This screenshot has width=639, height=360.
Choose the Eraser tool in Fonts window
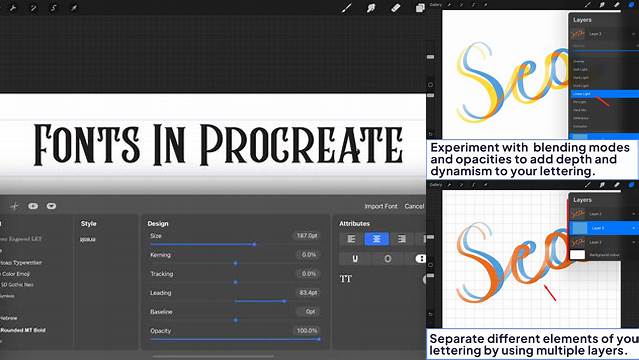pos(395,7)
